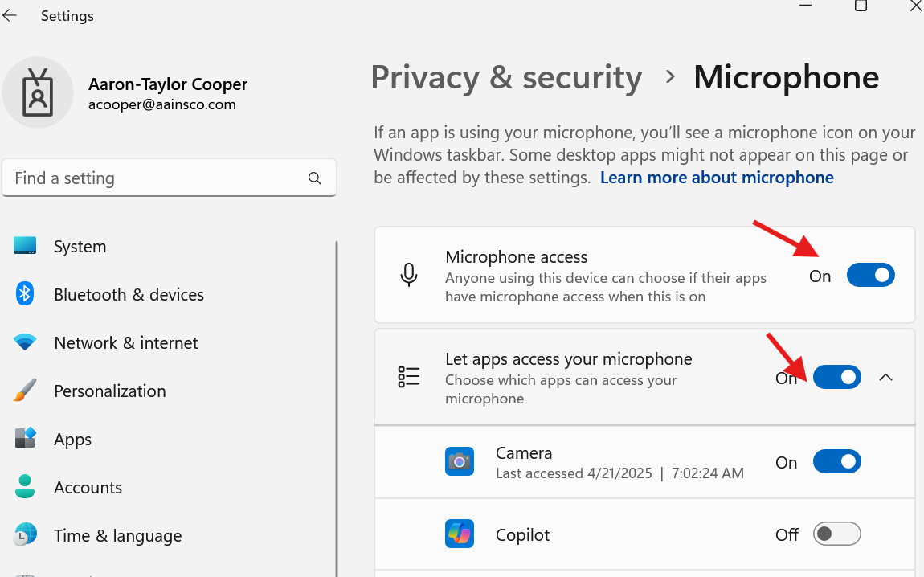
Task: Click the Network & internet Wi-Fi icon
Action: pos(25,343)
